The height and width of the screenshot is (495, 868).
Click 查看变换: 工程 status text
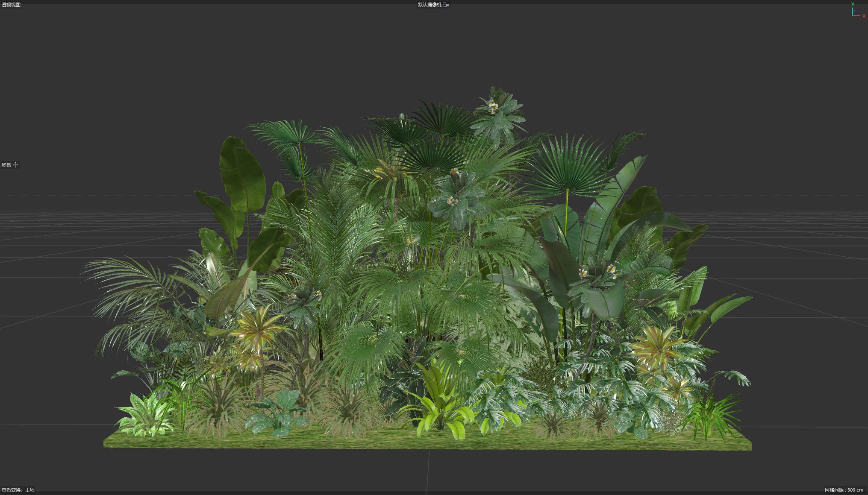click(x=18, y=490)
